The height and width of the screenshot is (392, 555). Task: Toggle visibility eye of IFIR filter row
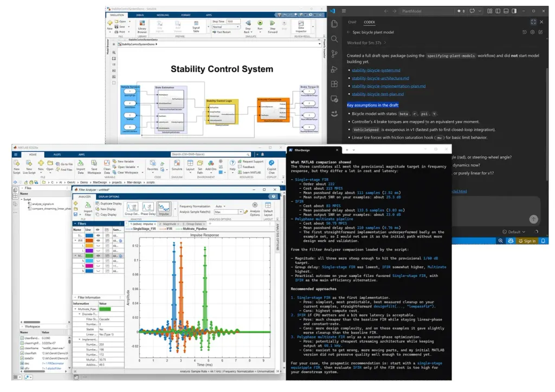point(98,240)
